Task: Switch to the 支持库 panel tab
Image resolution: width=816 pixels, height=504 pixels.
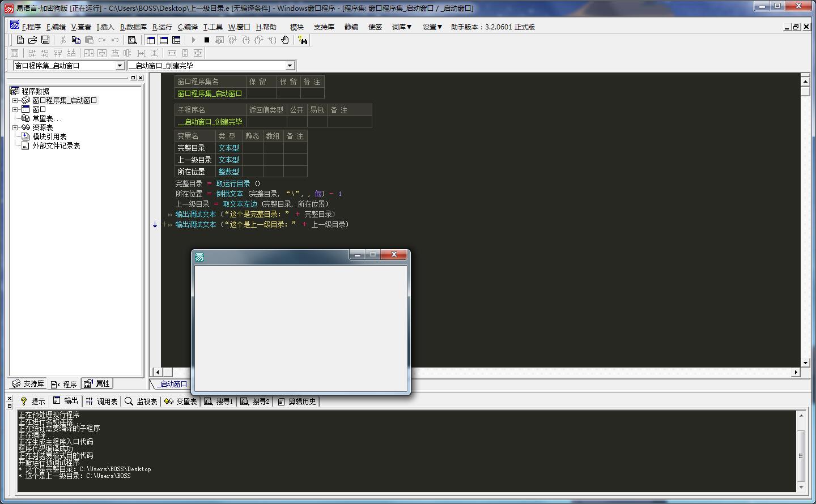Action: tap(28, 384)
